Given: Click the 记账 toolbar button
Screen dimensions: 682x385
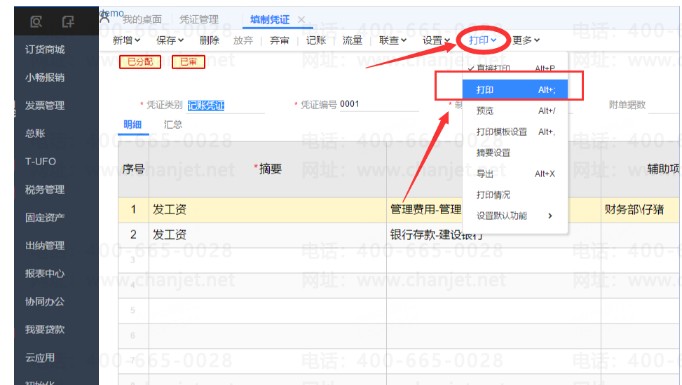Looking at the screenshot, I should (x=316, y=40).
